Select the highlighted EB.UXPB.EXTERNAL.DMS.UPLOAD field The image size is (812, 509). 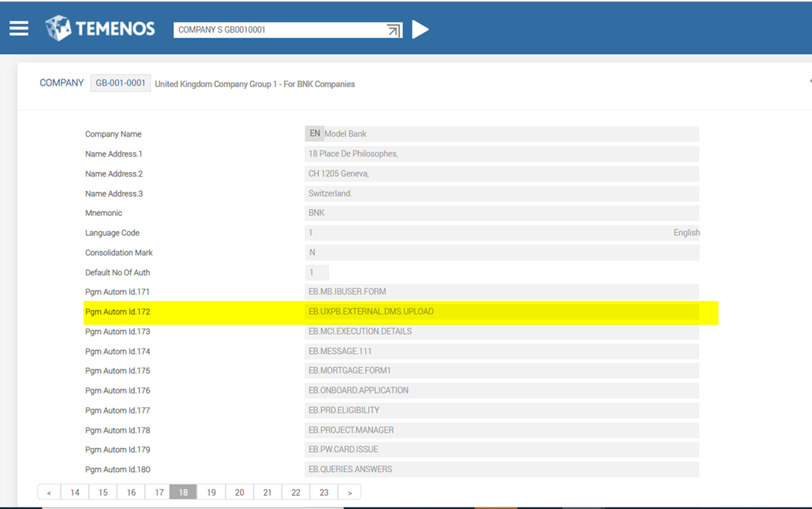[x=502, y=312]
